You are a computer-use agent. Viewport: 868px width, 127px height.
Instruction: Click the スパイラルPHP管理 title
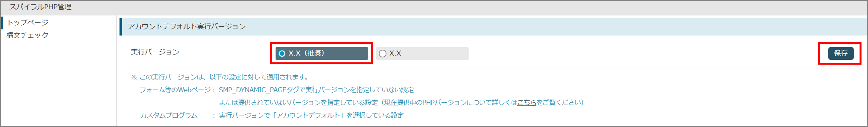[40, 7]
